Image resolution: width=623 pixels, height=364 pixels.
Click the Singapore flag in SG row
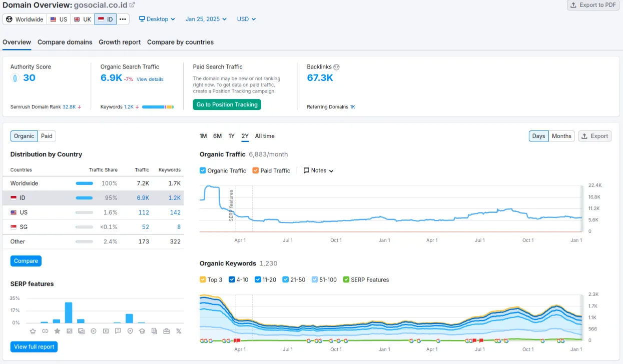tap(14, 227)
